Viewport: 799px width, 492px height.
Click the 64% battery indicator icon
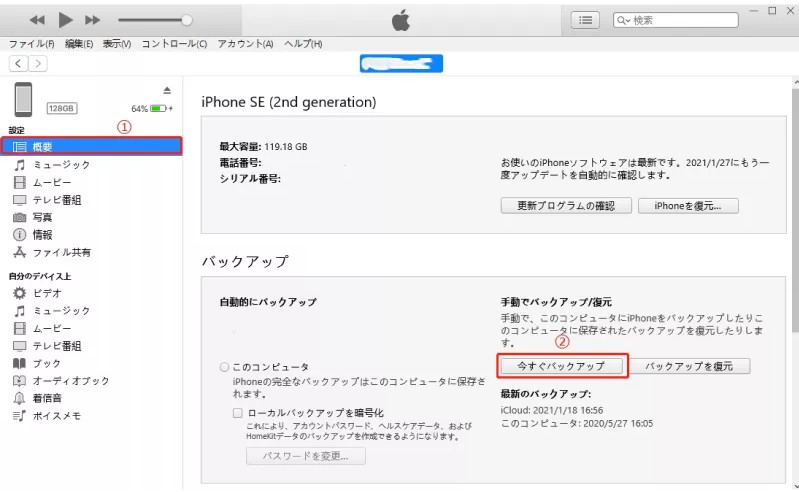(x=158, y=108)
